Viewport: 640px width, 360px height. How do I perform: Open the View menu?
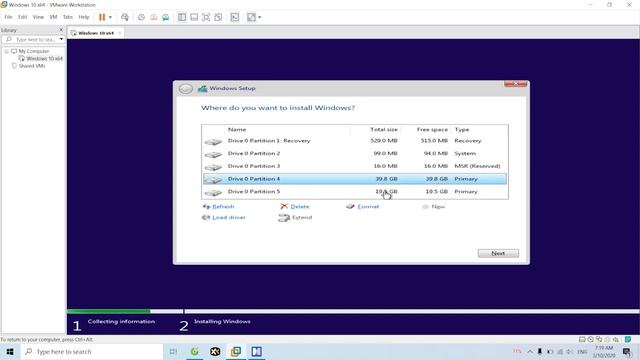(38, 17)
